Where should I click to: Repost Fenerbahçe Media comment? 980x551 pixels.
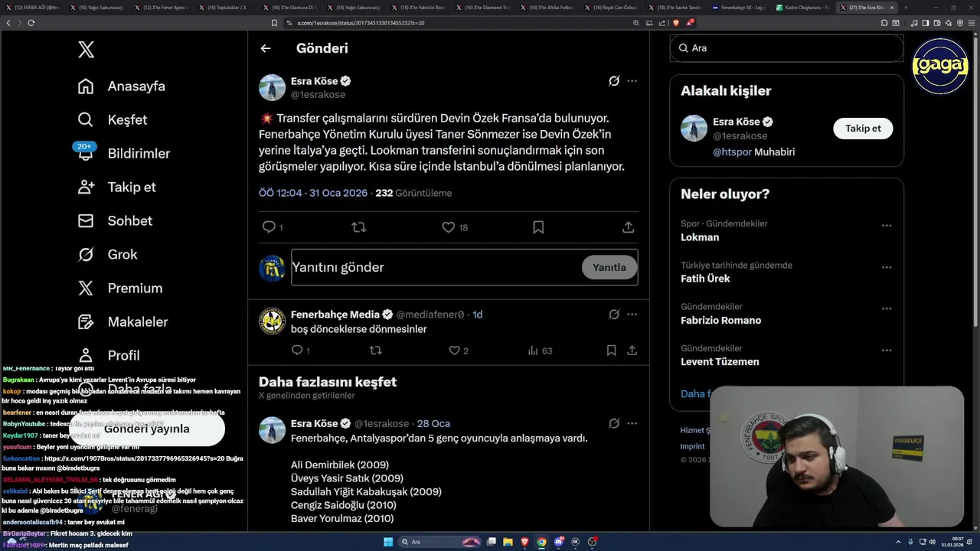tap(375, 350)
